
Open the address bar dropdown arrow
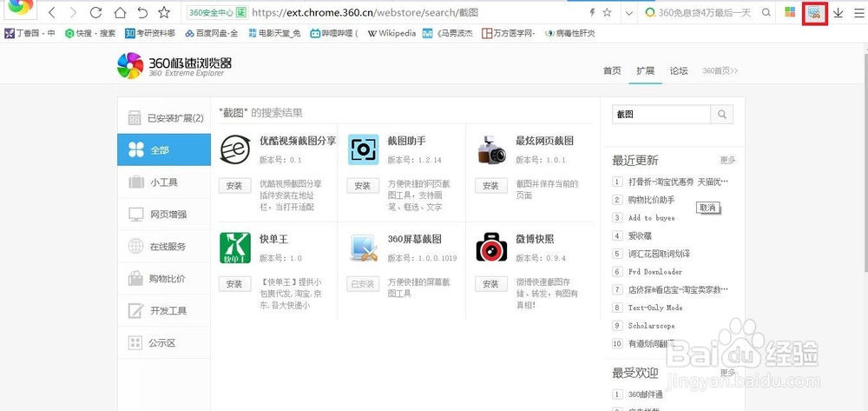point(628,13)
